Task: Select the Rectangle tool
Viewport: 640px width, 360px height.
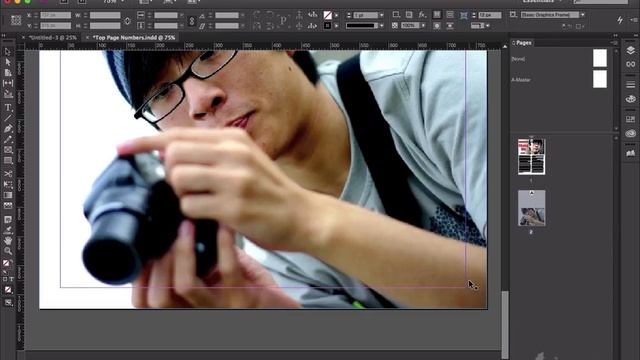Action: click(8, 160)
